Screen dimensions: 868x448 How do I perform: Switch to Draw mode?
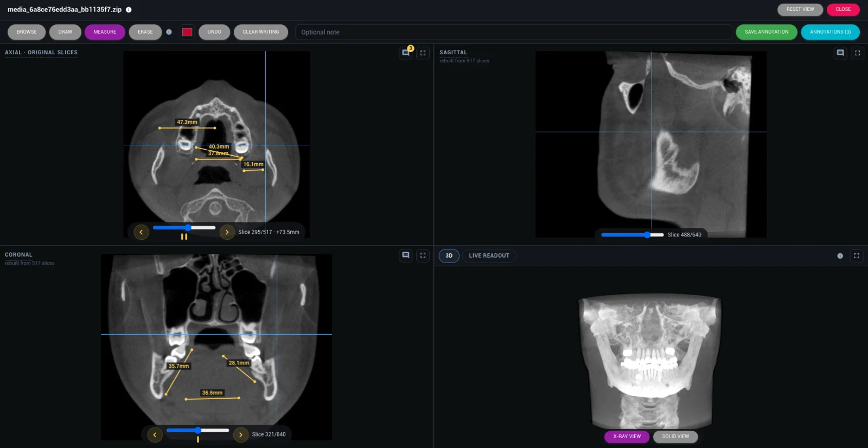coord(65,32)
